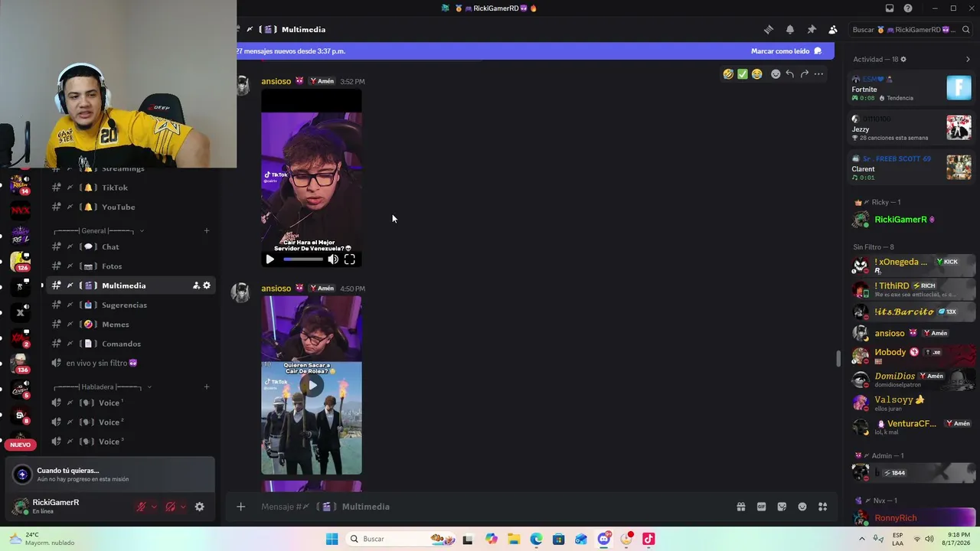React with tears-of-joy emoji
Screen dimensions: 980x551
pos(757,74)
